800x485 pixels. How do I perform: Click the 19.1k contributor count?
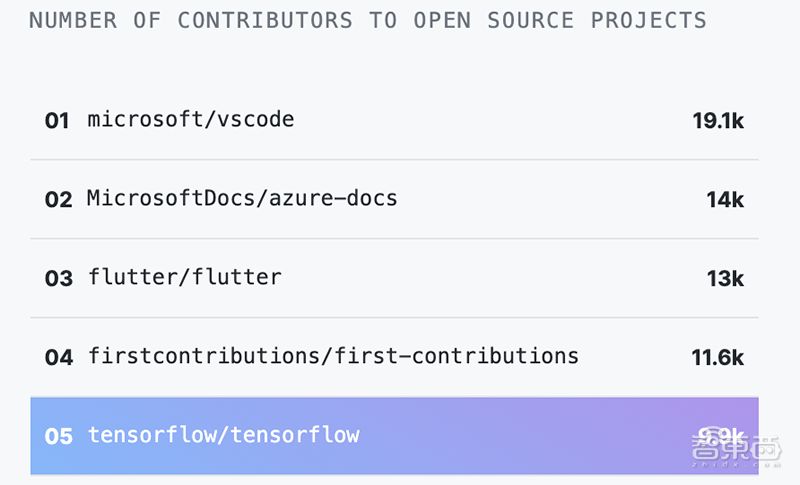click(718, 121)
